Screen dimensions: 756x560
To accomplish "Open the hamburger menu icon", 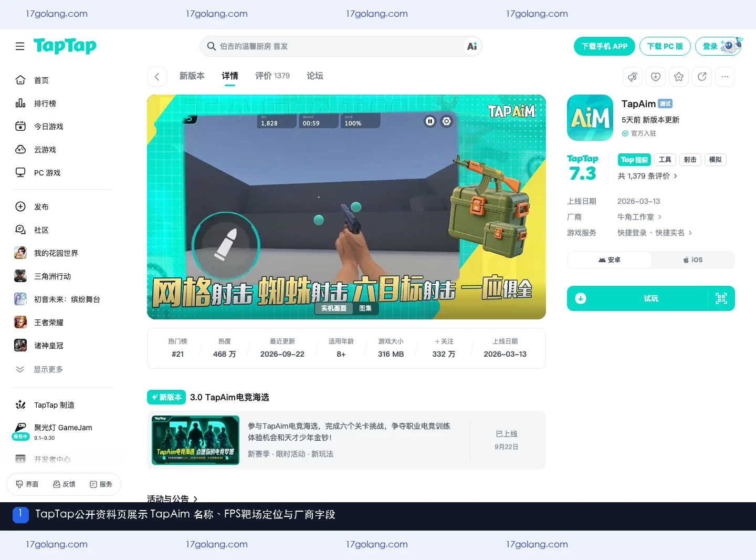I will click(x=20, y=46).
